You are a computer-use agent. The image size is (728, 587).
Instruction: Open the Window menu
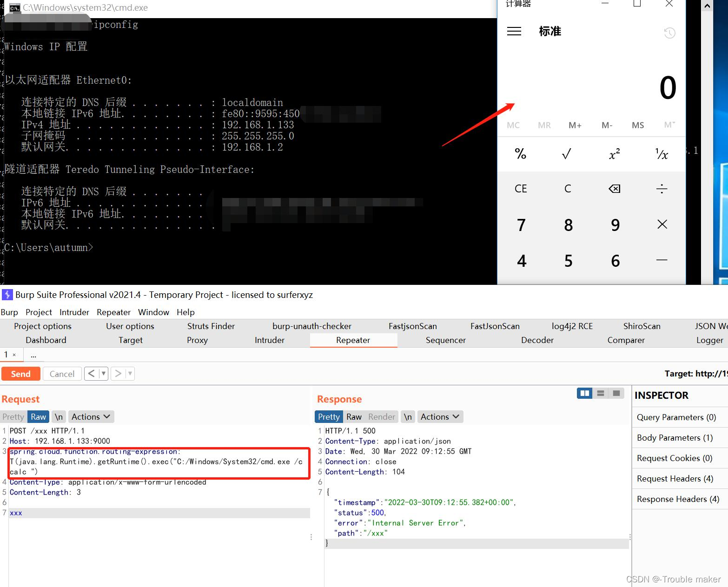pos(154,312)
